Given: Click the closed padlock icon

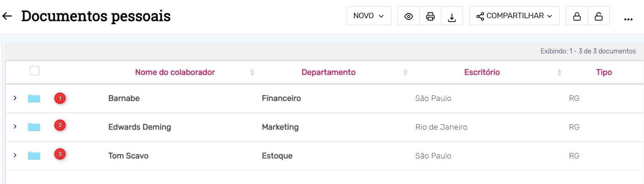Looking at the screenshot, I should 577,16.
